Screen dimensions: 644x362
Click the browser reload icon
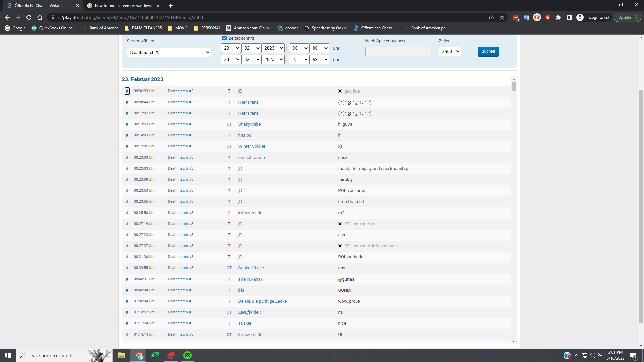coord(29,17)
